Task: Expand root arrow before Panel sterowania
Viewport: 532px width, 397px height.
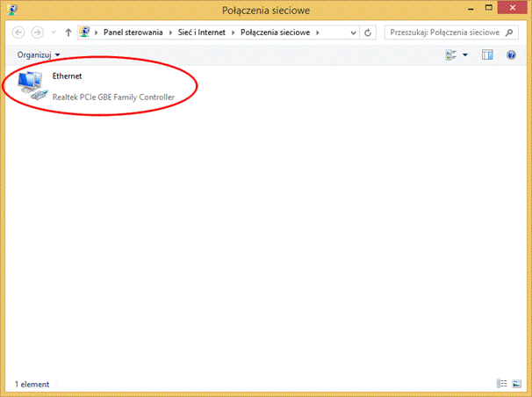Action: click(x=96, y=32)
